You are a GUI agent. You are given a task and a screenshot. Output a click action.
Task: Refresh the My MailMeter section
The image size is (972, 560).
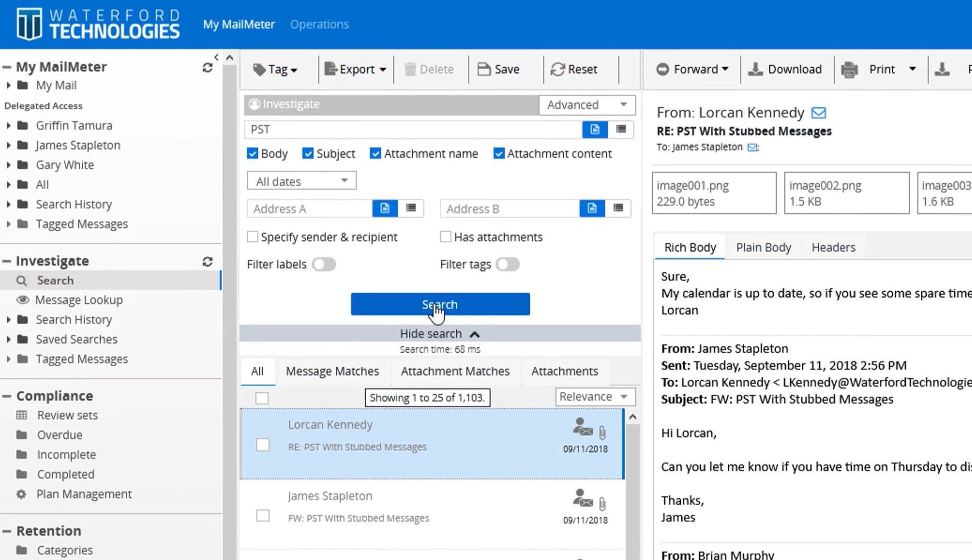pos(207,68)
